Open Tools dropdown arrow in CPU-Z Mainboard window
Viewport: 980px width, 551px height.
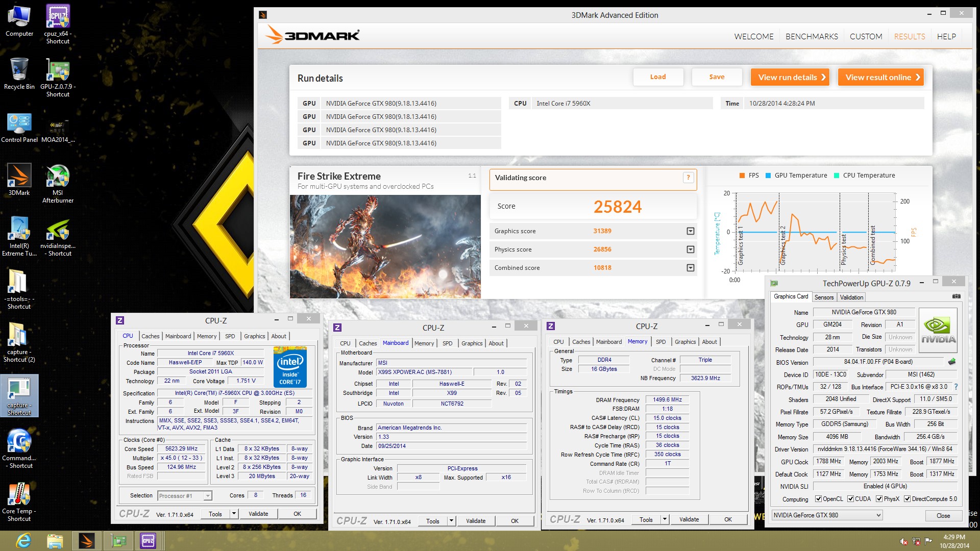[451, 521]
